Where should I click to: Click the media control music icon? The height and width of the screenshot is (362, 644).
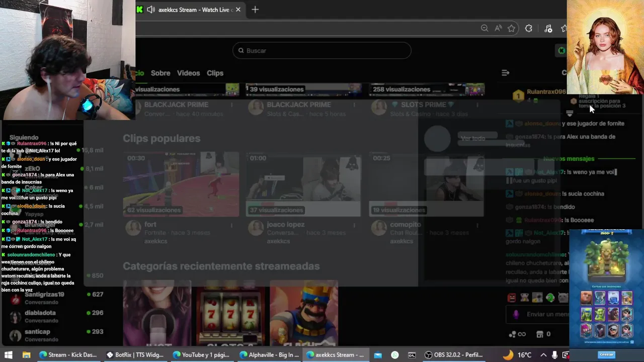click(548, 28)
